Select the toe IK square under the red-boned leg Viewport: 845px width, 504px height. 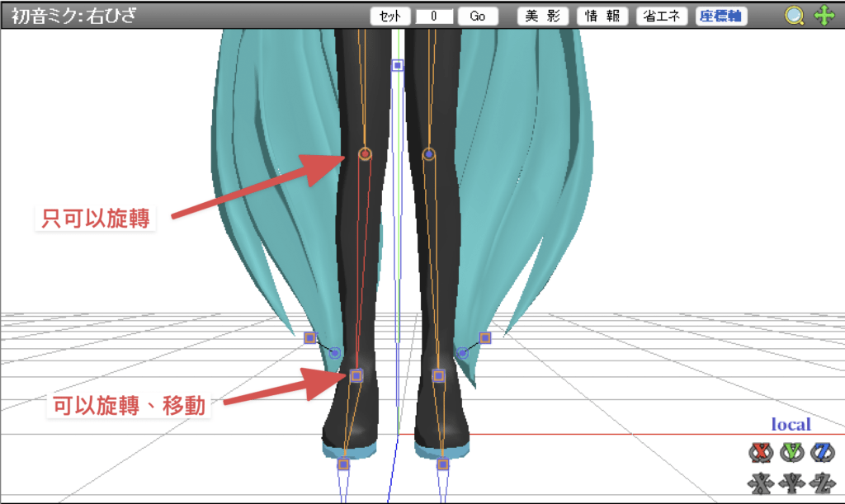pos(343,464)
